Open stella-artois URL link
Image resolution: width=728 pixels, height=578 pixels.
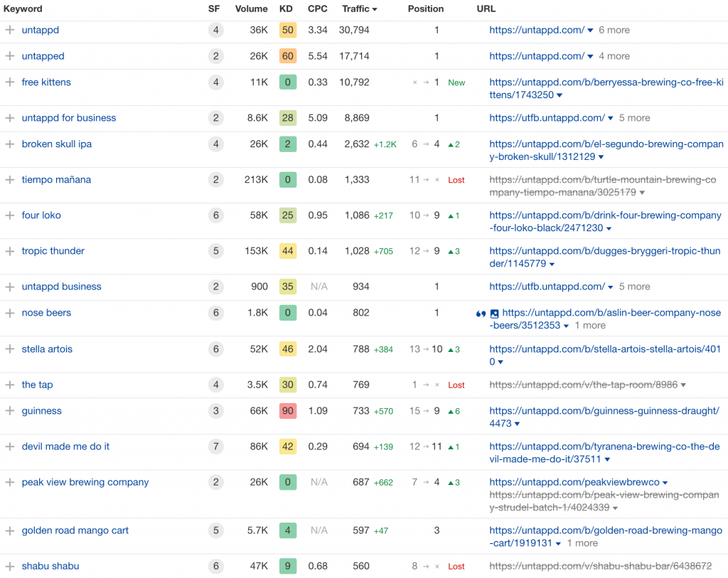click(x=605, y=355)
